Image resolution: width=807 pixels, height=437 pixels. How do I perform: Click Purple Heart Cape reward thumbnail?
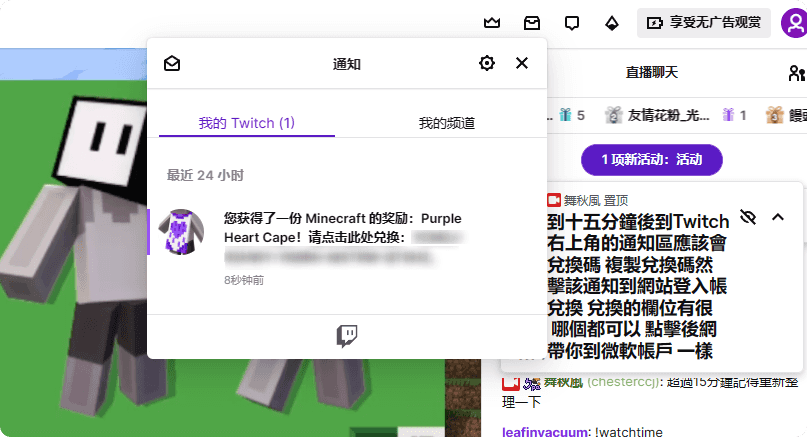[181, 232]
